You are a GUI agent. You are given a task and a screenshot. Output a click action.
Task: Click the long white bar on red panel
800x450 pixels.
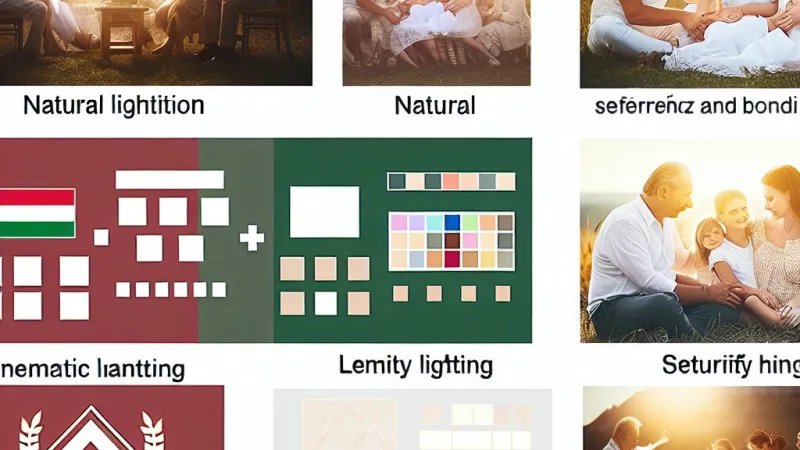169,180
